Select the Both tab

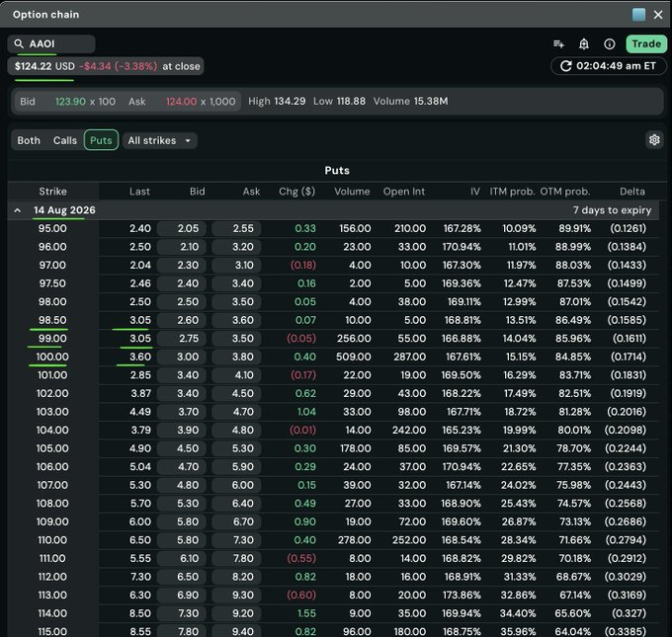pos(29,140)
